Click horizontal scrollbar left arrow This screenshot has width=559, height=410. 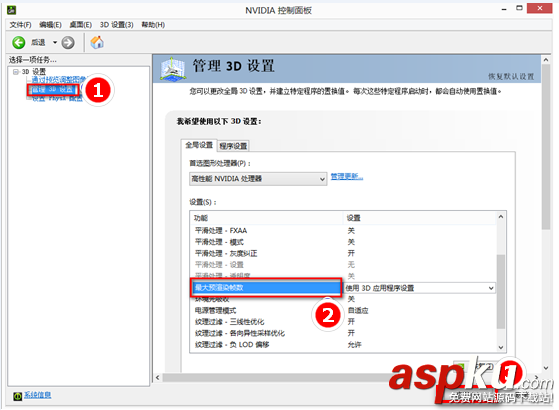pos(158,377)
